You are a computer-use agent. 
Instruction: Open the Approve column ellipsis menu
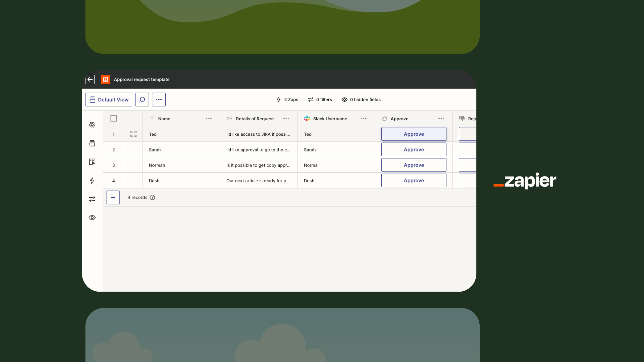[x=441, y=118]
